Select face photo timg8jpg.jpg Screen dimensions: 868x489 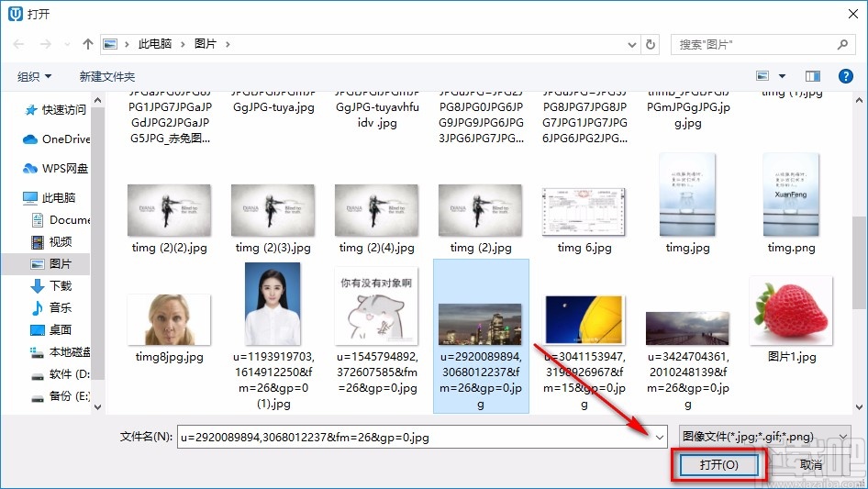tap(169, 320)
